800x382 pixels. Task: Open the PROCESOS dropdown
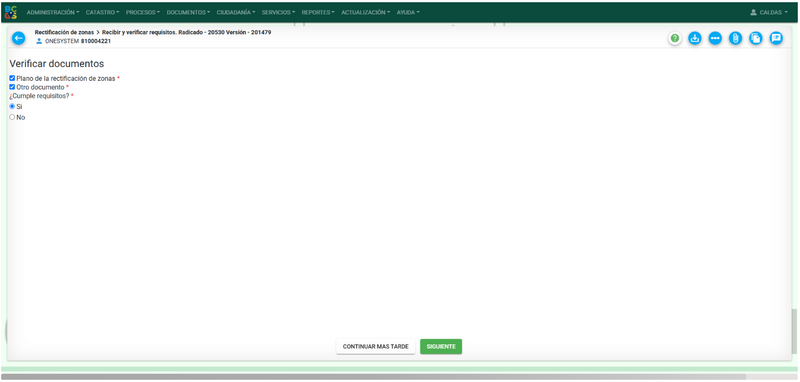tap(143, 12)
